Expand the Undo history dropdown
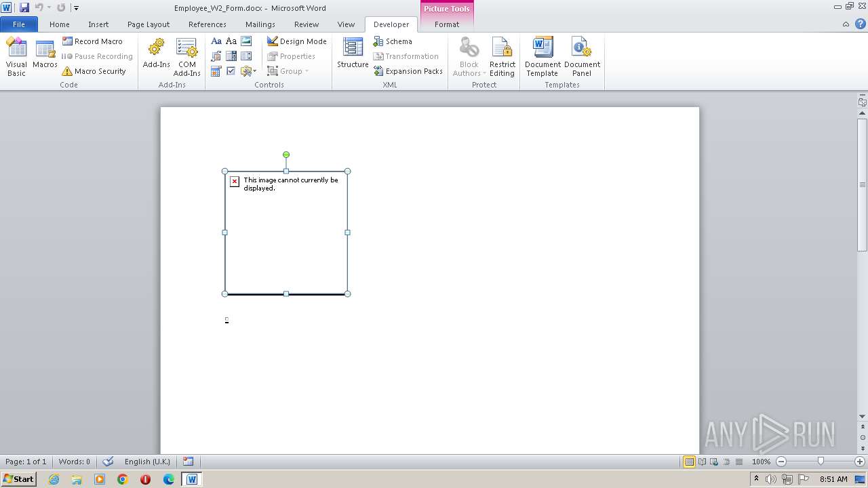The image size is (868, 488). point(49,7)
